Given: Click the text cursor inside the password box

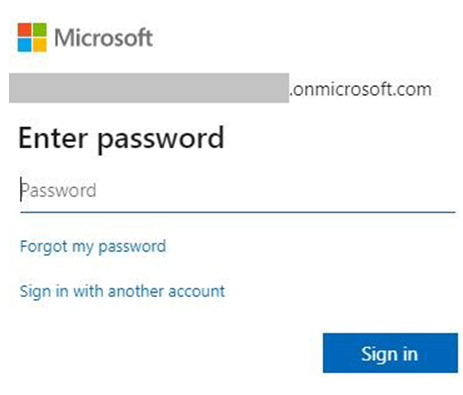Looking at the screenshot, I should coord(21,189).
